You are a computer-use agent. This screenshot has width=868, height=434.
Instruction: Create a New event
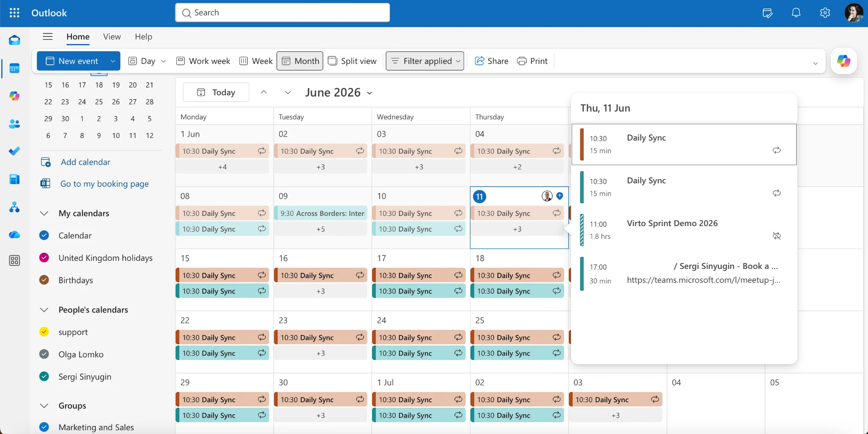pos(72,61)
